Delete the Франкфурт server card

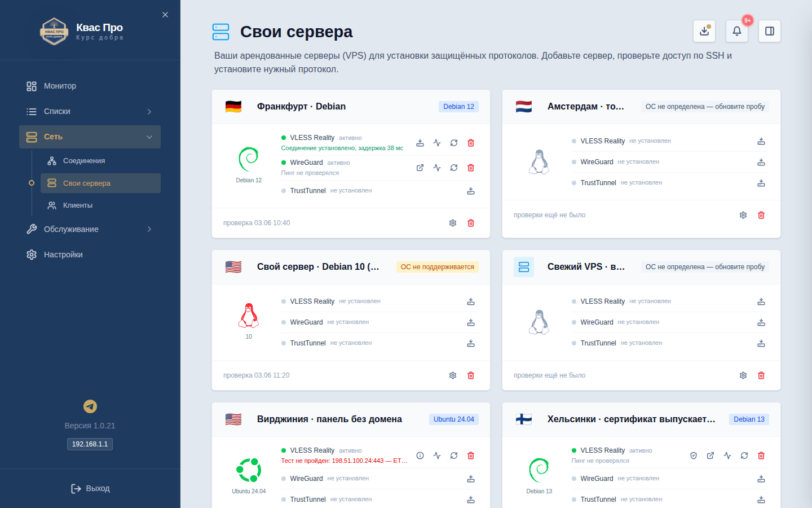471,223
